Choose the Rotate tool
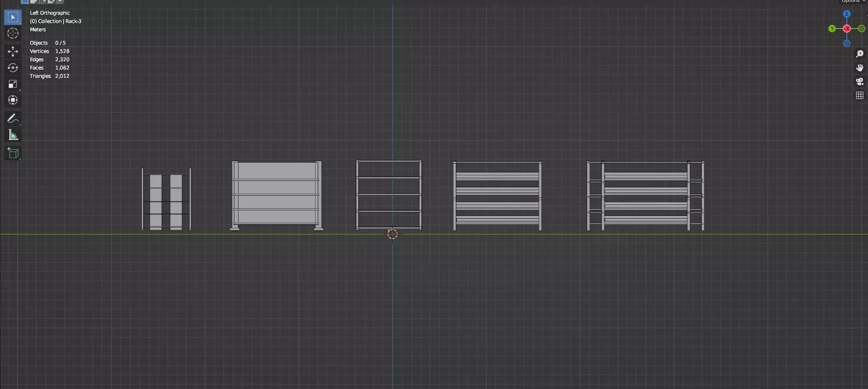 tap(12, 68)
